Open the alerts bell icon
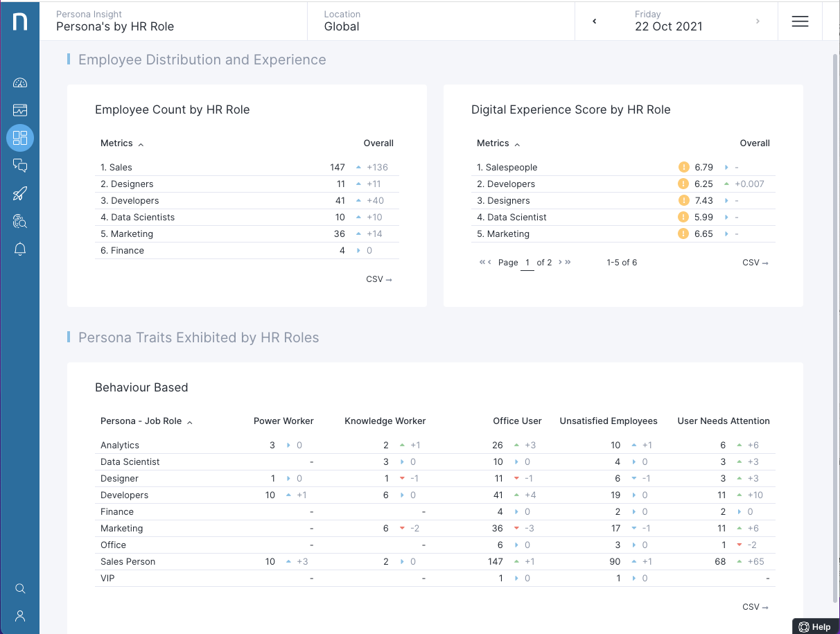This screenshot has width=840, height=634. tap(20, 249)
